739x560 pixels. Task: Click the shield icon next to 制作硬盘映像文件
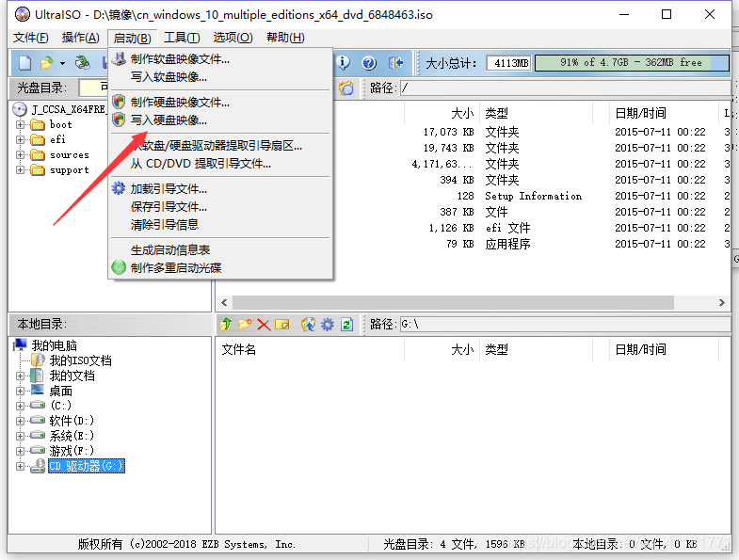click(x=119, y=102)
